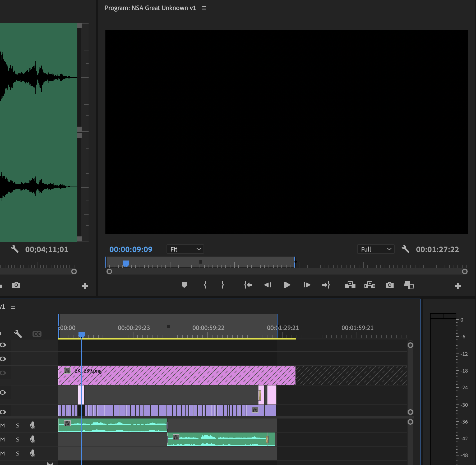The image size is (476, 465).
Task: Enable voice-over record mic on the first audio track
Action: coord(33,425)
